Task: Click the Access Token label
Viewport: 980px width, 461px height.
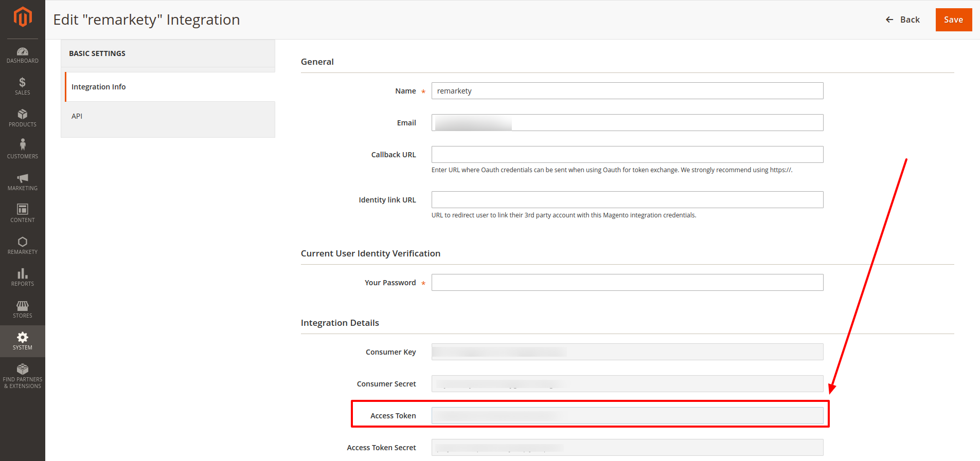Action: [393, 416]
